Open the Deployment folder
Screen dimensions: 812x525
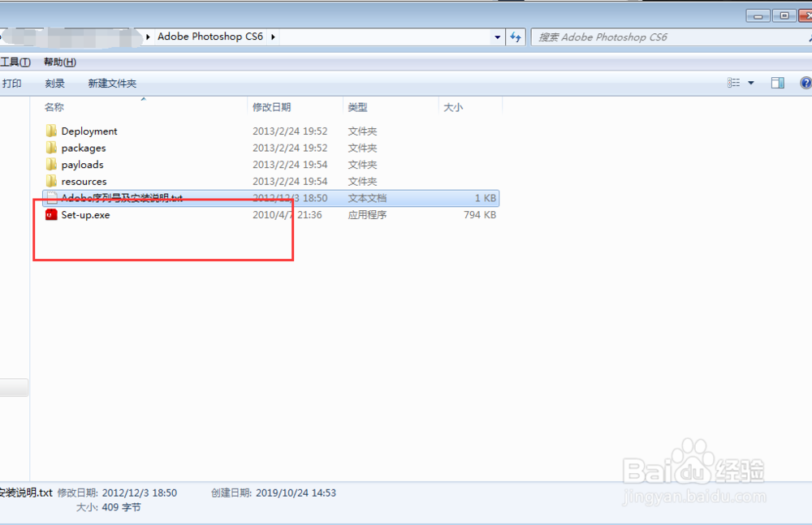pos(89,131)
